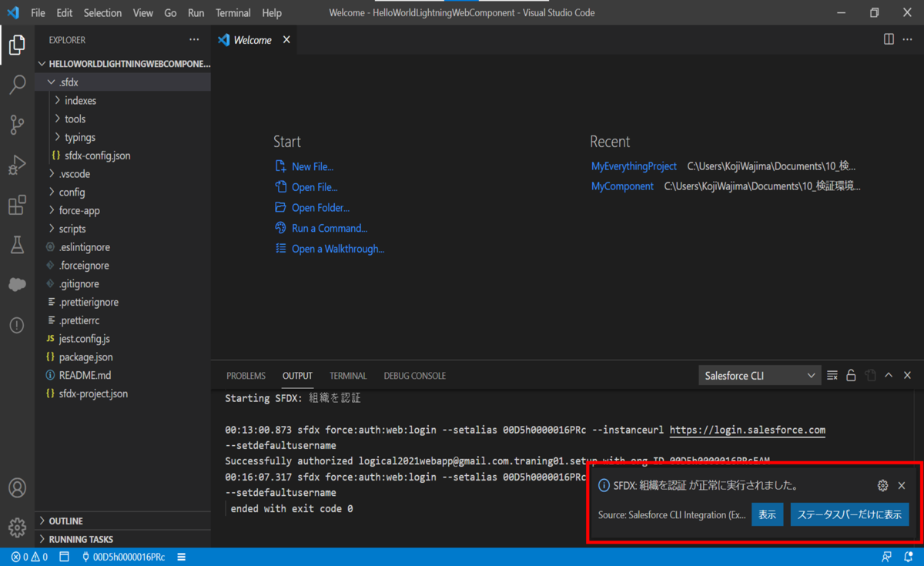
Task: Open editor more actions menu
Action: pos(908,39)
